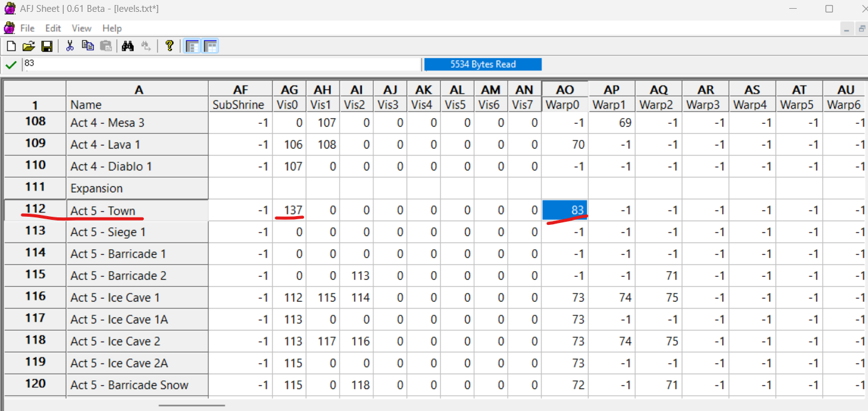
Task: Select the 'Act 4 - Mesa 3' cell
Action: 138,122
